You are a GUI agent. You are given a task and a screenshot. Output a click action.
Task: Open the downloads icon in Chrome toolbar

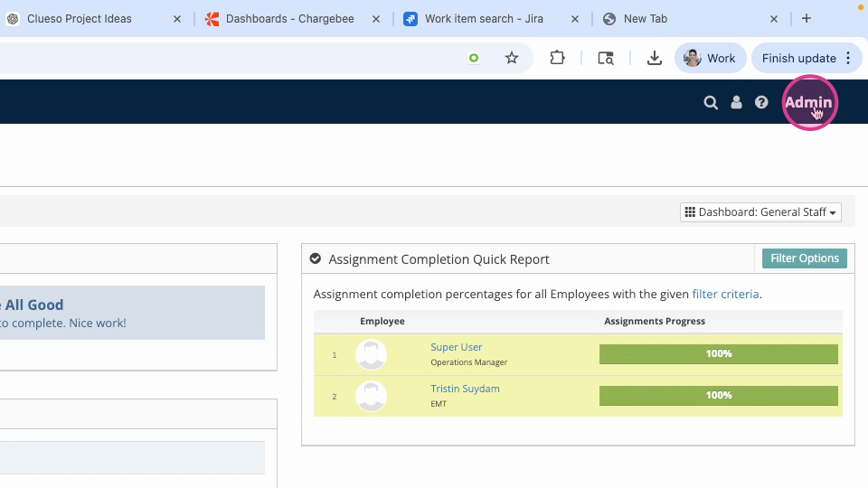[655, 58]
